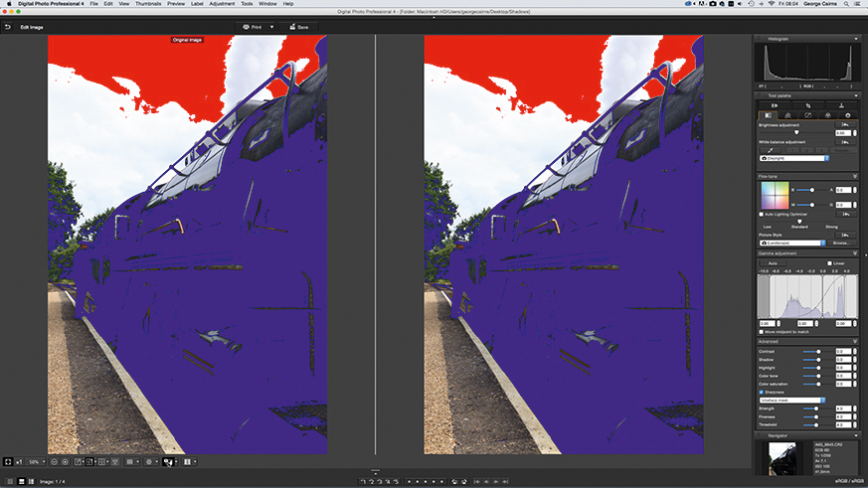Revert the Brightness adjustment with undo icon

click(x=845, y=125)
